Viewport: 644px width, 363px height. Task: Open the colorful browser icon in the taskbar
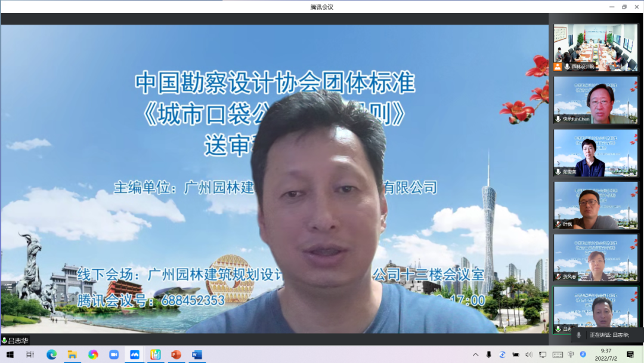93,355
